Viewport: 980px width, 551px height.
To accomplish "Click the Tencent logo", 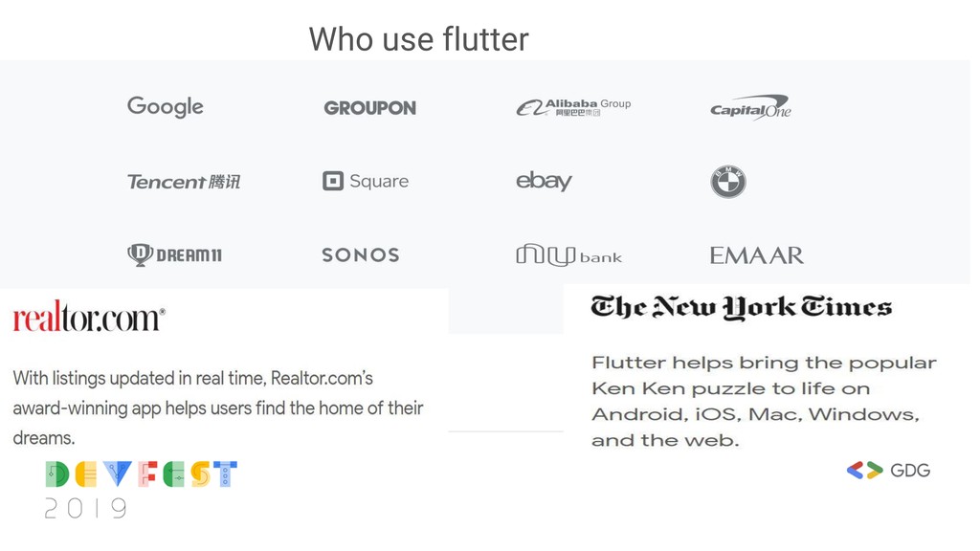I will click(184, 181).
